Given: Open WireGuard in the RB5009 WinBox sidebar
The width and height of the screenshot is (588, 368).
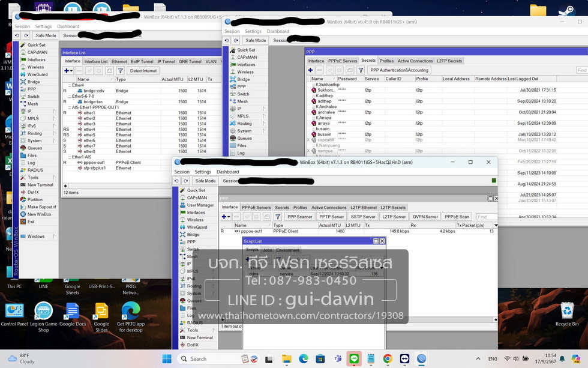Looking at the screenshot, I should pyautogui.click(x=37, y=74).
